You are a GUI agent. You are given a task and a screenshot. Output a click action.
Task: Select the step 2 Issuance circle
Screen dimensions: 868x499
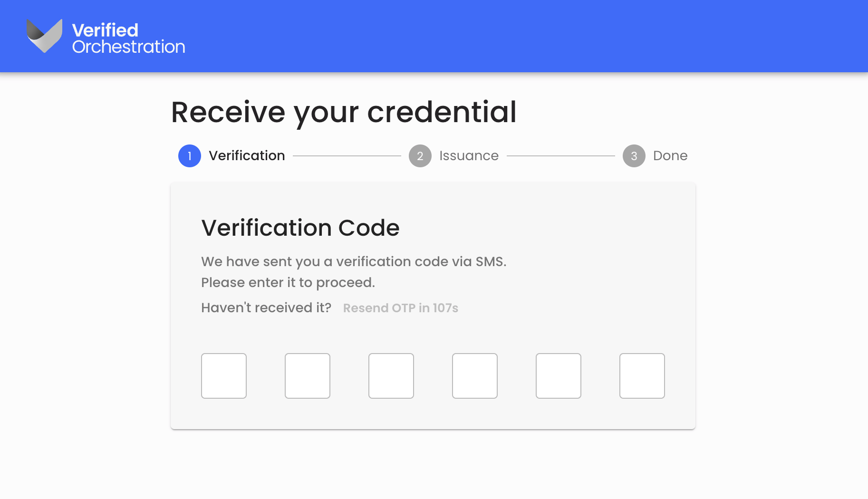coord(420,155)
